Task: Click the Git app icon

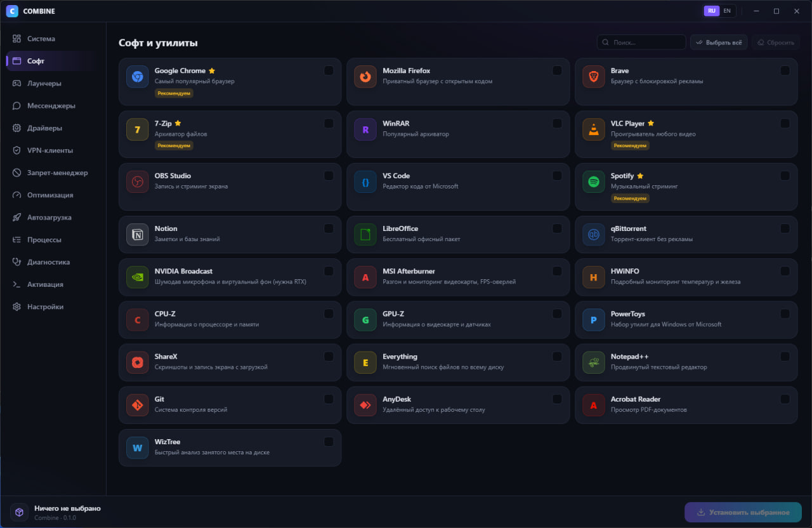Action: click(137, 405)
